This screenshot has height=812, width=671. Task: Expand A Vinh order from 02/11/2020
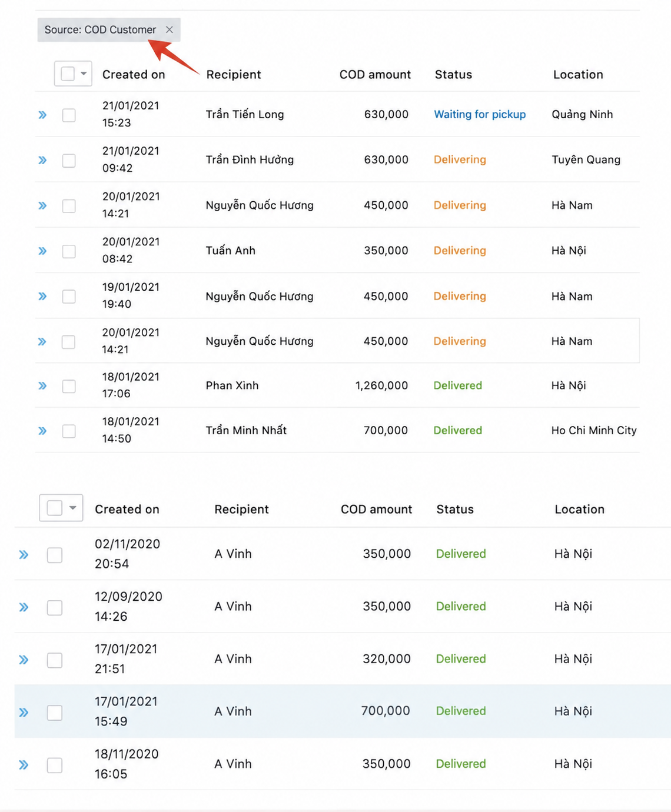click(x=24, y=555)
